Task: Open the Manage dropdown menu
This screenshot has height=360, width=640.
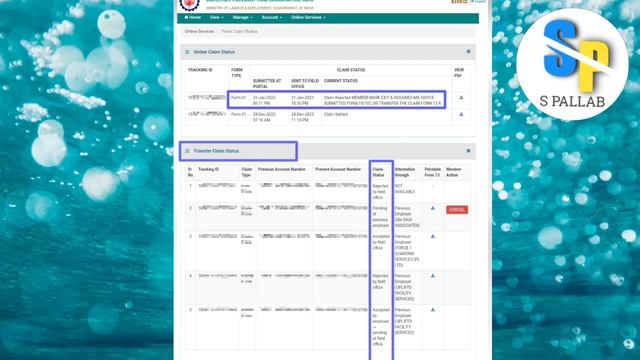Action: point(242,18)
